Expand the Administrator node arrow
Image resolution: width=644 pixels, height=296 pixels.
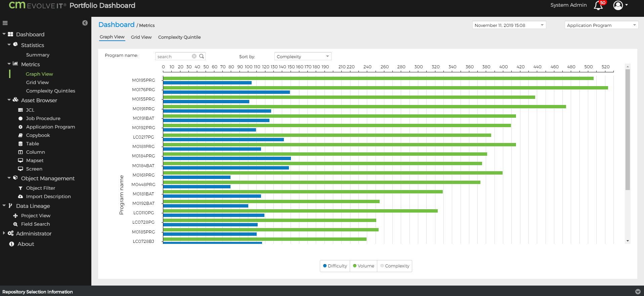[4, 233]
